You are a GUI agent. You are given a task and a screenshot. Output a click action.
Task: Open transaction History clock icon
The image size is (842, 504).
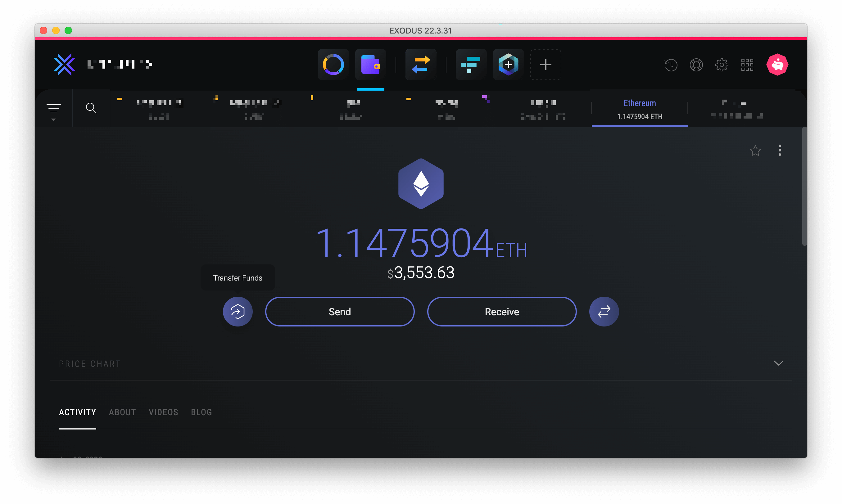pyautogui.click(x=671, y=65)
